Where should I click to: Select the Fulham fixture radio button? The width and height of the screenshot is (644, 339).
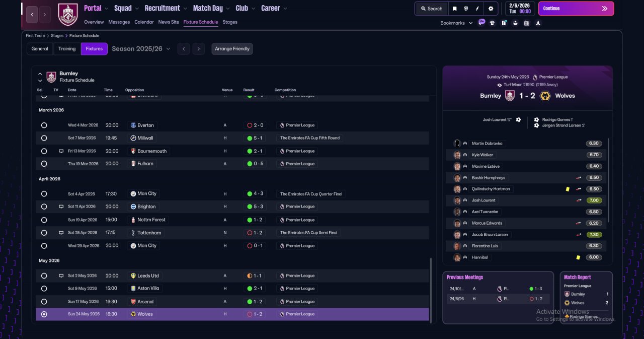[x=44, y=164]
